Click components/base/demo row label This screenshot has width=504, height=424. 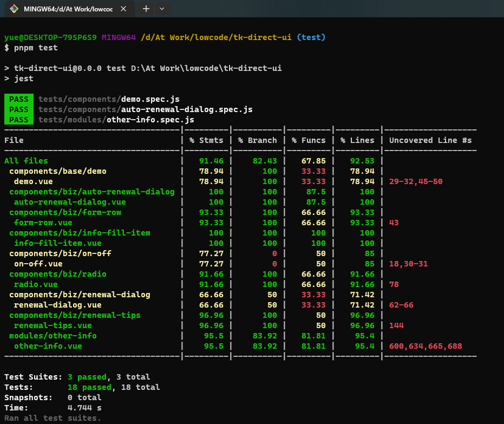coord(58,171)
